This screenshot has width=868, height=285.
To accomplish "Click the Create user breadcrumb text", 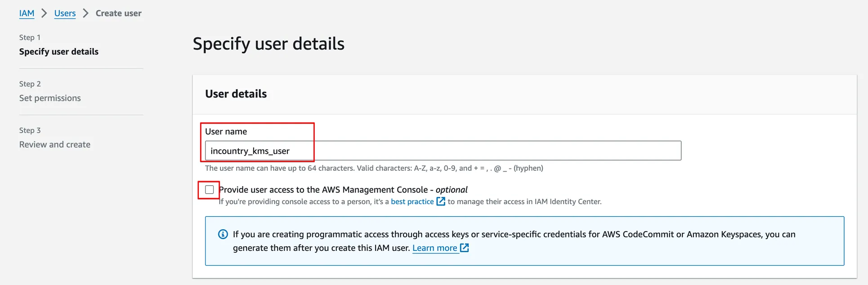I will 118,13.
